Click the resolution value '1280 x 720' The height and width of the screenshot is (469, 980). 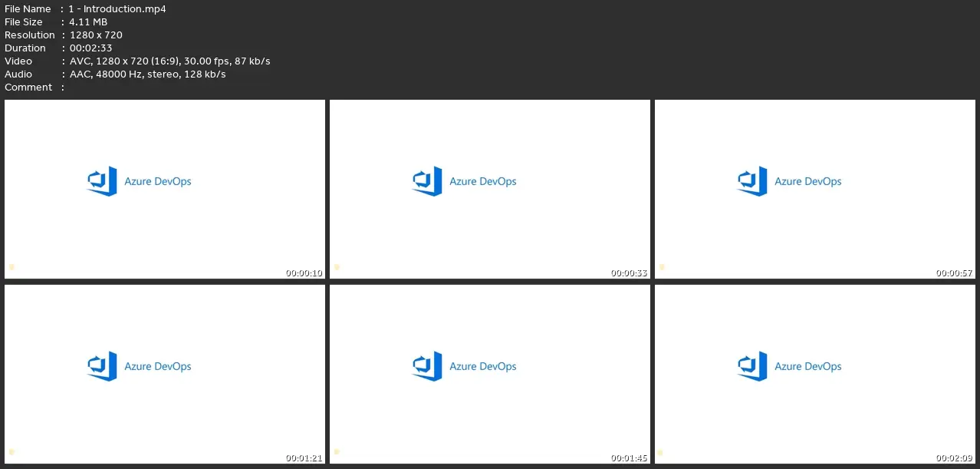pos(96,35)
